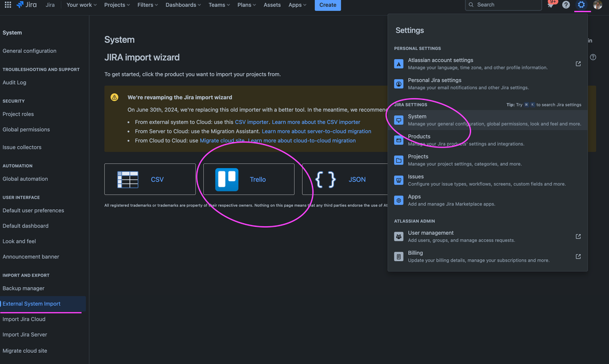Open Project roles in sidebar
Viewport: 609px width, 364px height.
point(18,114)
